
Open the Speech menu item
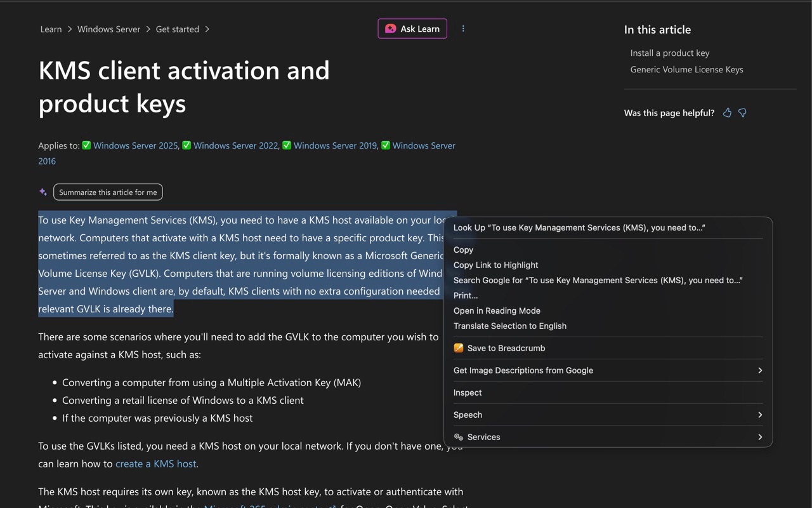click(608, 415)
